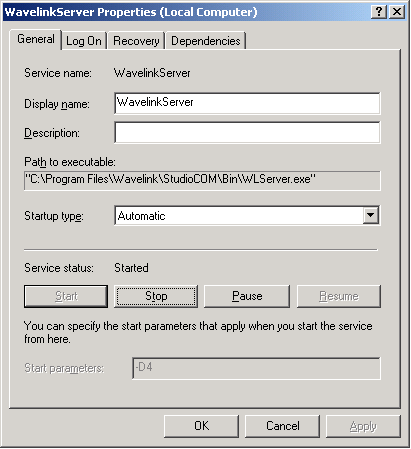Switch to the Log On tab
This screenshot has height=449, width=411.
(x=84, y=41)
